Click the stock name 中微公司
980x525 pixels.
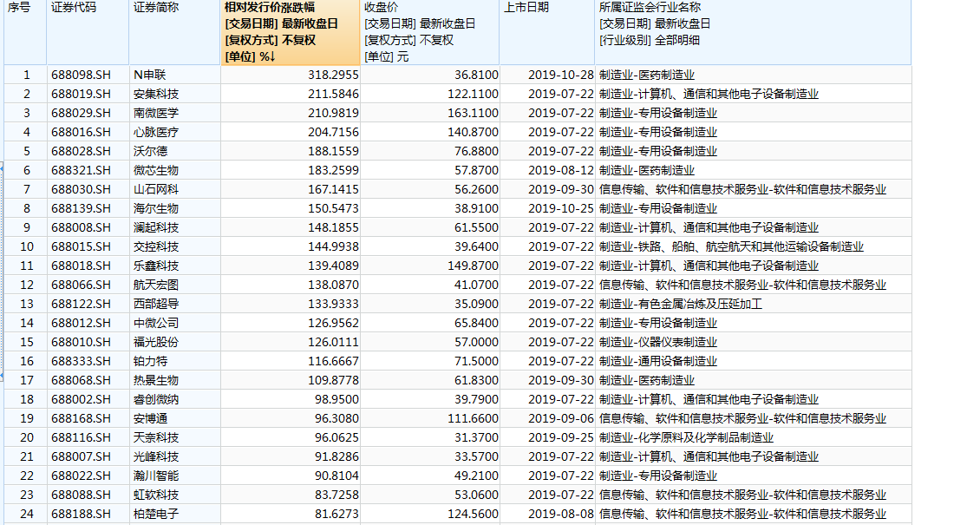pos(156,323)
